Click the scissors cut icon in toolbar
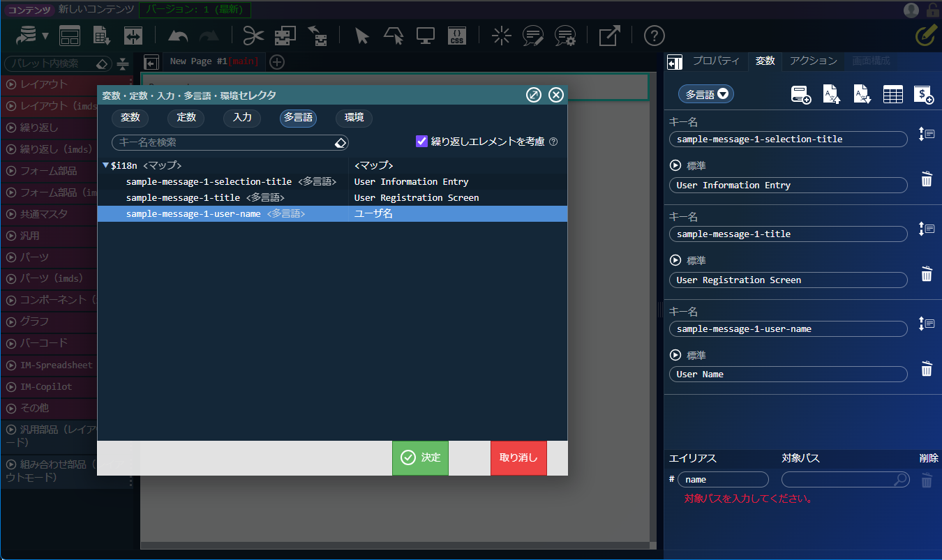Screen dimensions: 942x560 pos(253,36)
